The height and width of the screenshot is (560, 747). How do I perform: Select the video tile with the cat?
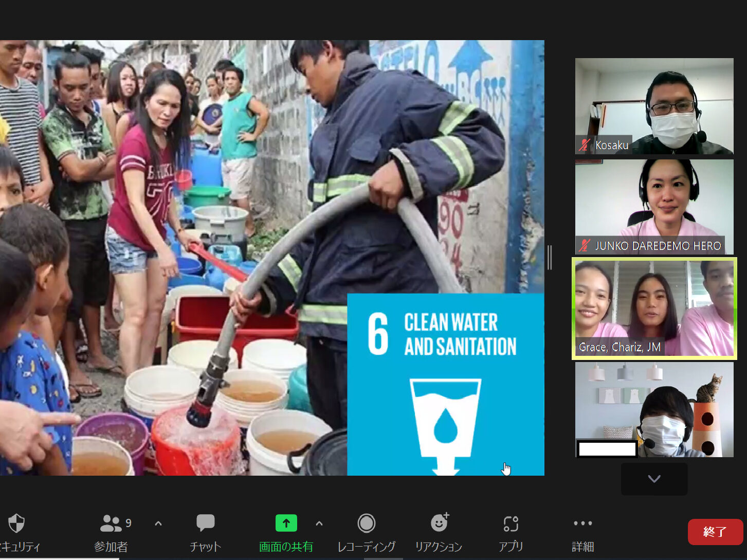[654, 409]
